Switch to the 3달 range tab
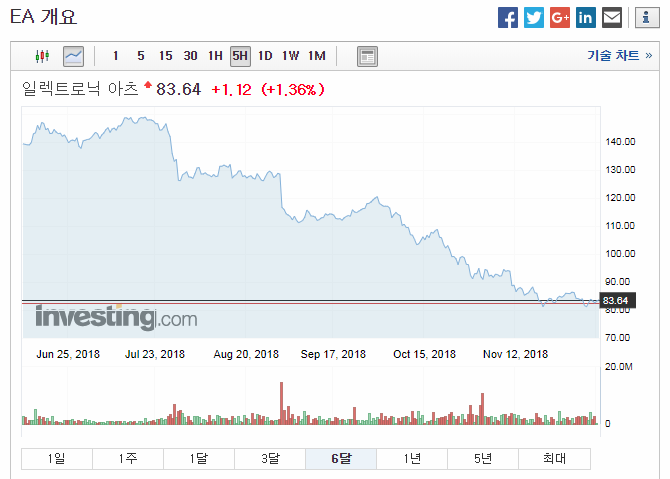Screen dimensions: 670x479 (x=270, y=459)
